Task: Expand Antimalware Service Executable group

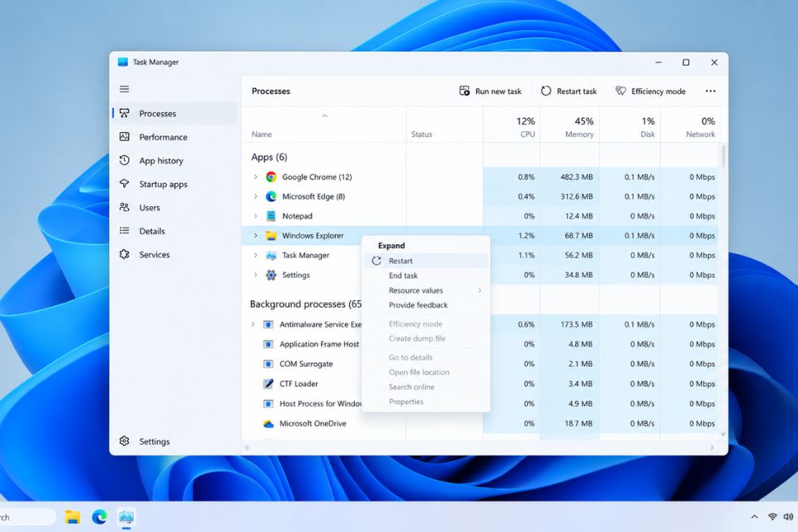Action: (x=253, y=324)
